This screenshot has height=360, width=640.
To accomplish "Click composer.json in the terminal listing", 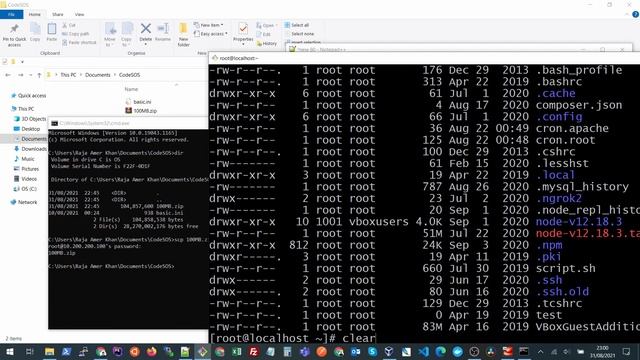I will (579, 105).
